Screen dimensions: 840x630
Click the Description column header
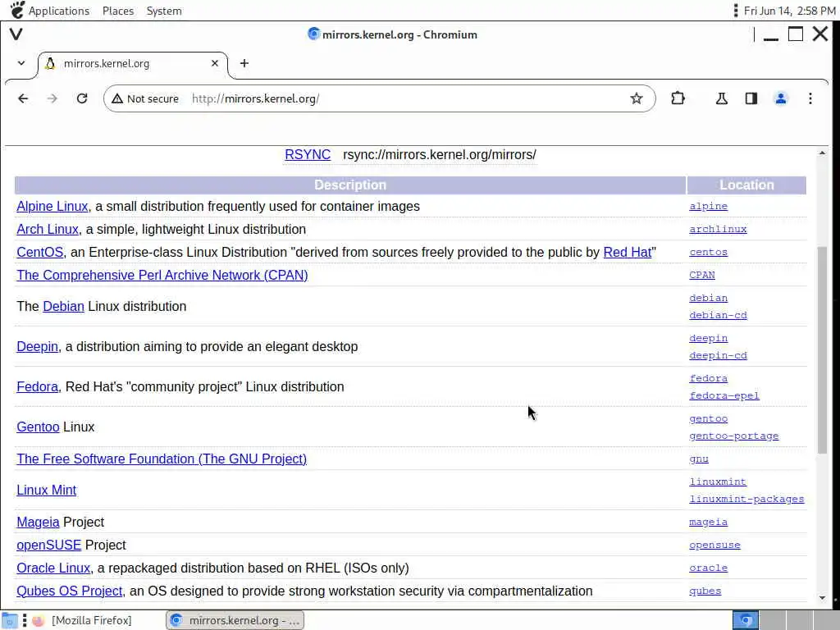[350, 185]
